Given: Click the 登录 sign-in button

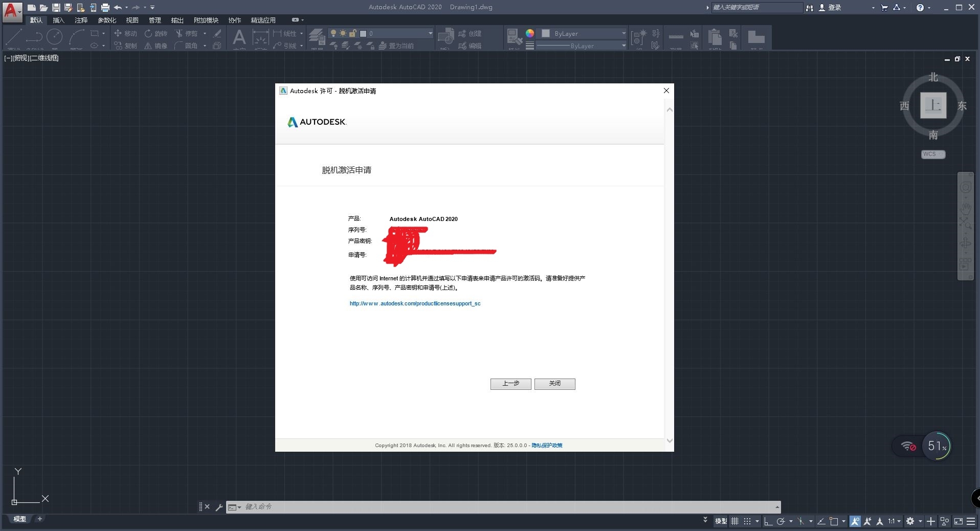Looking at the screenshot, I should click(x=830, y=8).
